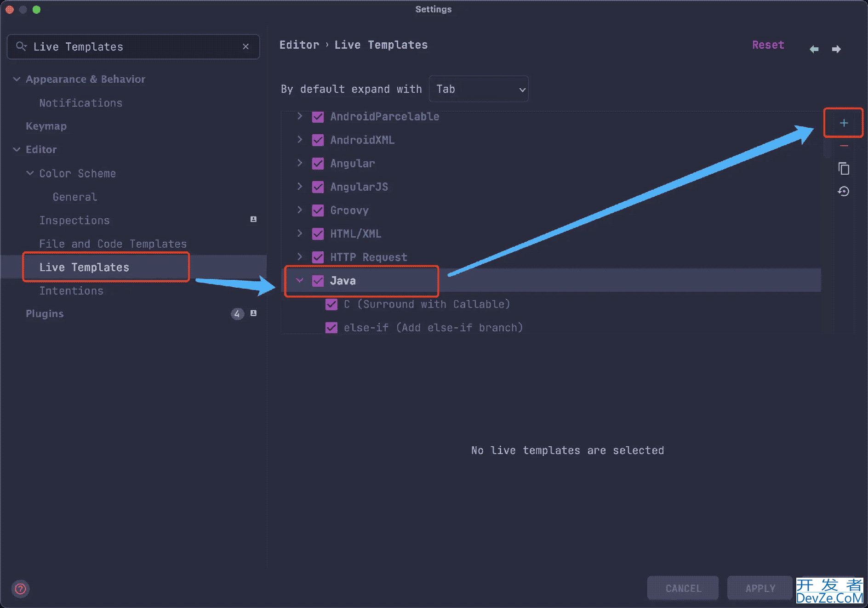
Task: Click the add template plus icon
Action: (x=844, y=123)
